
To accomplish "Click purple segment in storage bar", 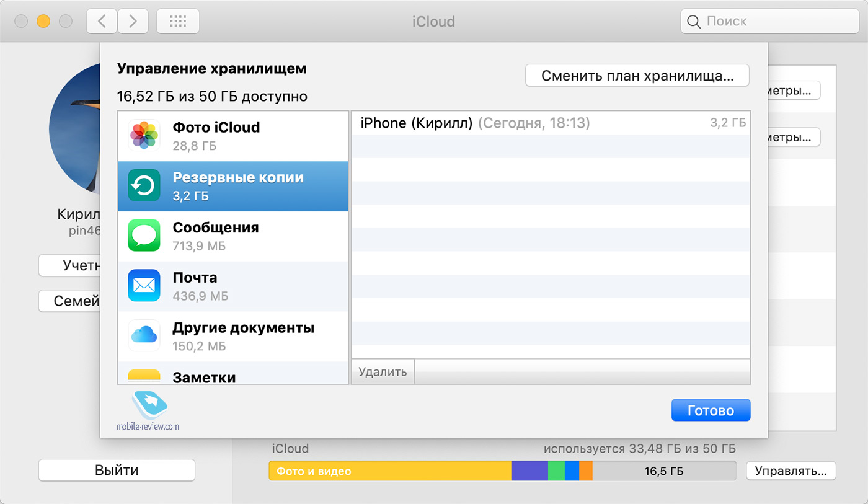I will point(529,471).
